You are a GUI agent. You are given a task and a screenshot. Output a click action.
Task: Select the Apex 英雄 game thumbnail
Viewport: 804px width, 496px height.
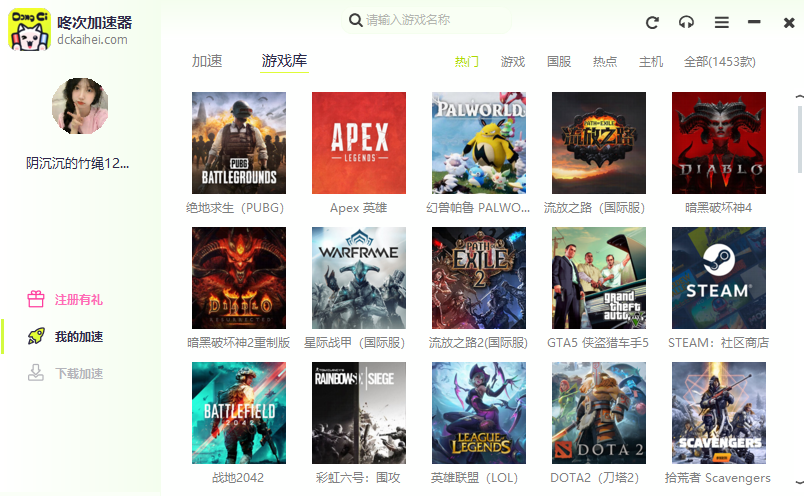pyautogui.click(x=359, y=143)
